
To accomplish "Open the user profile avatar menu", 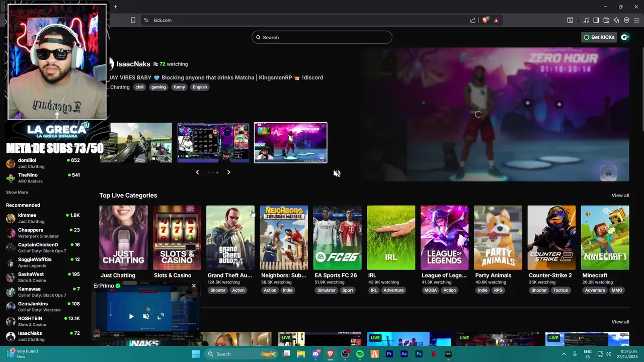I will 625,37.
